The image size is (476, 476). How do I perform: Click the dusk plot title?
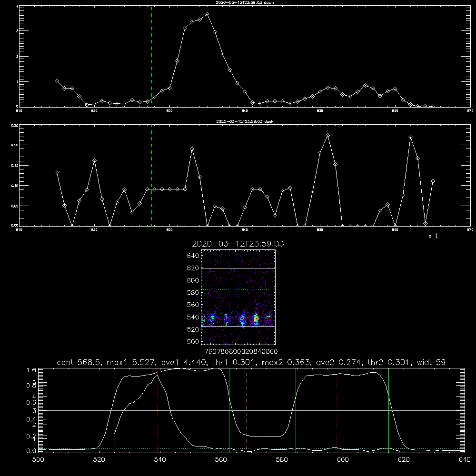(245, 121)
